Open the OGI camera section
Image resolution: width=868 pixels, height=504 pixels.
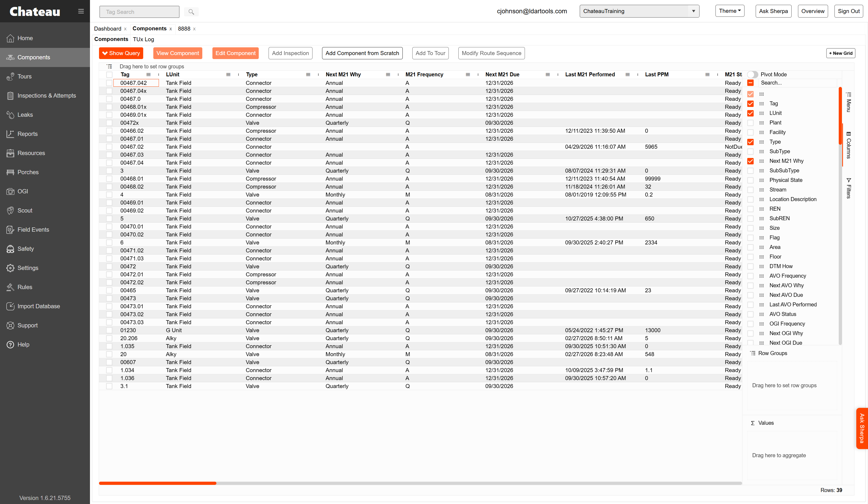[x=45, y=191]
